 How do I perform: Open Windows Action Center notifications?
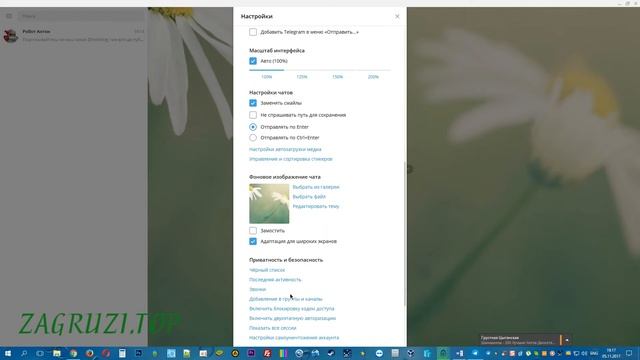pos(629,353)
